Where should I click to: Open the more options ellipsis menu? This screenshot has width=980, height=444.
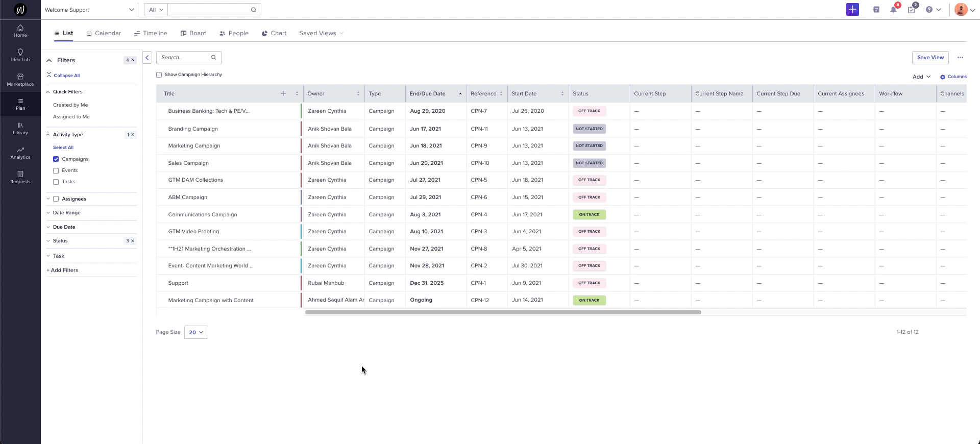960,58
